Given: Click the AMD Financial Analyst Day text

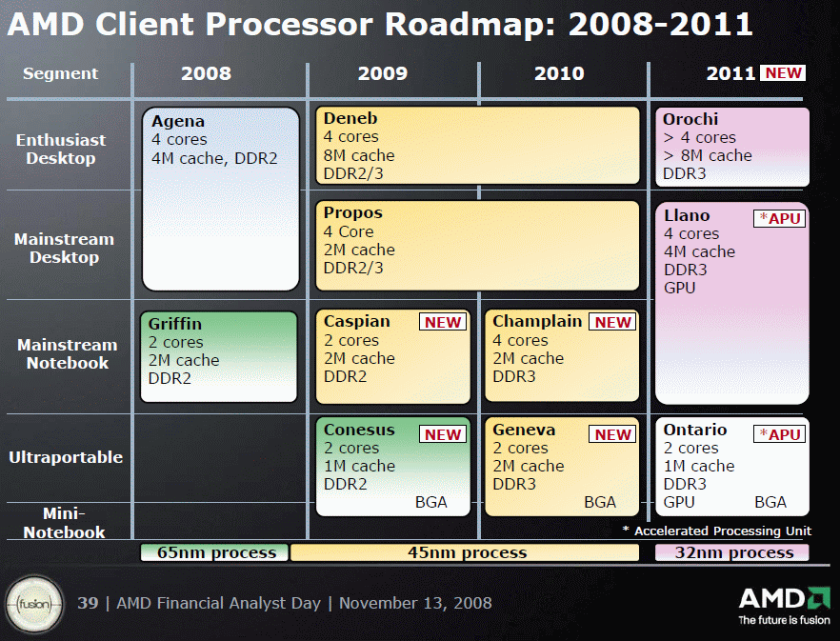Looking at the screenshot, I should pyautogui.click(x=219, y=604).
